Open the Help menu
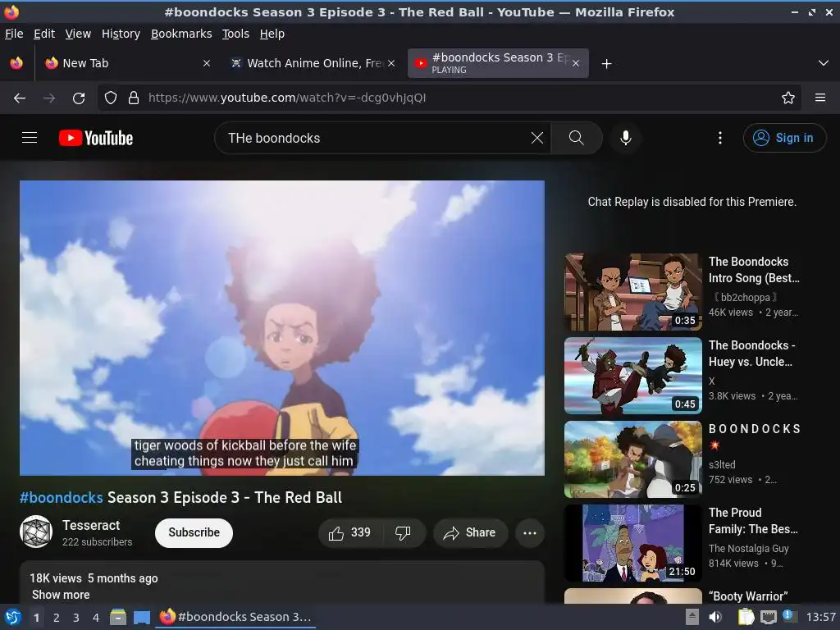The width and height of the screenshot is (840, 630). pyautogui.click(x=272, y=34)
